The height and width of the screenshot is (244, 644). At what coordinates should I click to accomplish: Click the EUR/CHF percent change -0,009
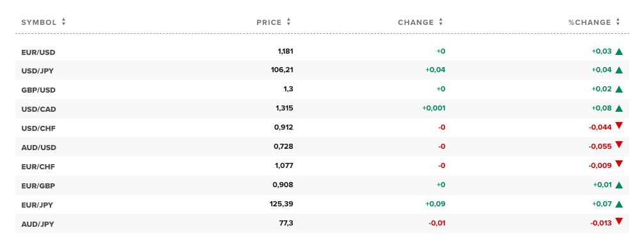click(x=600, y=165)
